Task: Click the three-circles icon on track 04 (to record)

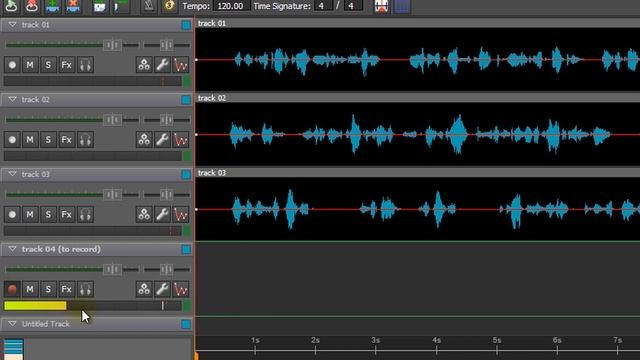Action: pyautogui.click(x=144, y=289)
